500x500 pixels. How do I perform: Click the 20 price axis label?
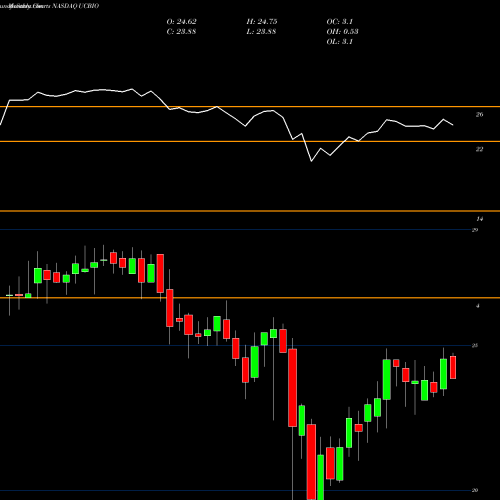coord(475,490)
